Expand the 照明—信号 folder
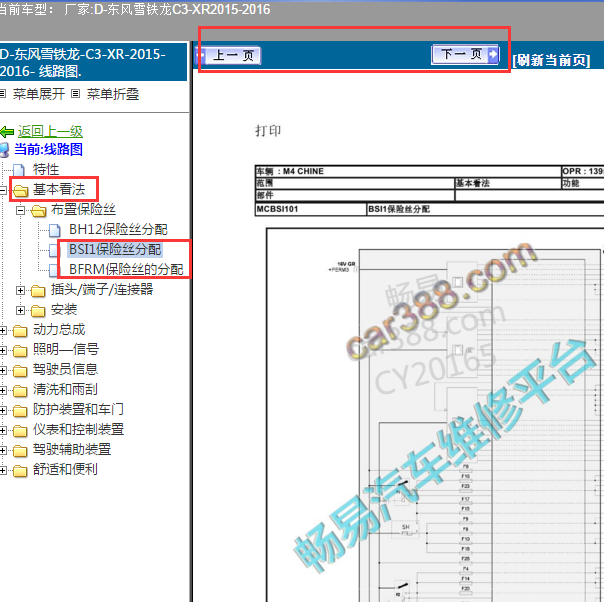Screen dimensions: 604x602 [x=3, y=350]
